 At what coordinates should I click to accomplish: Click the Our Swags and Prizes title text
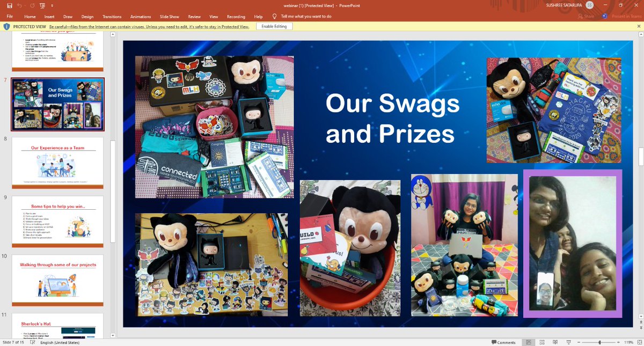pos(392,119)
